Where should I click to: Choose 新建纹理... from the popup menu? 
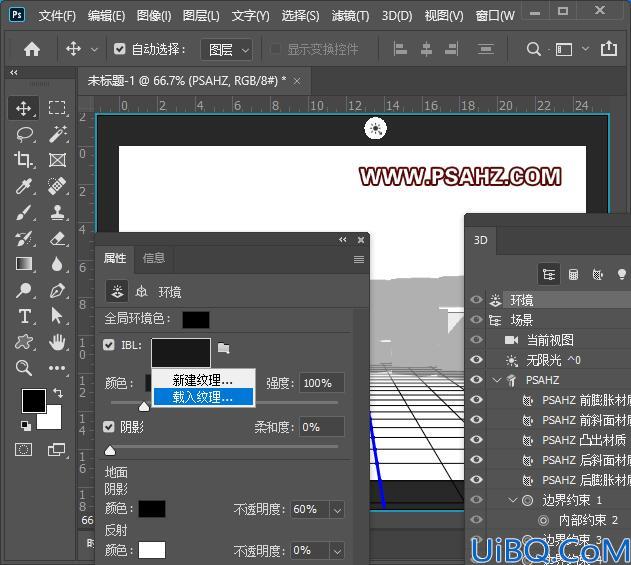tap(203, 379)
